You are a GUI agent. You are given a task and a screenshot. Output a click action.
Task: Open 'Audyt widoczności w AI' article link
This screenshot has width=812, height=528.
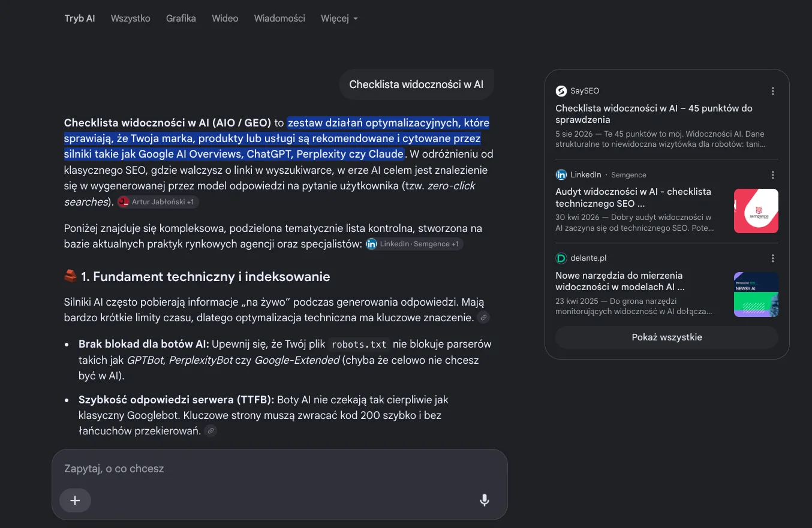point(633,197)
